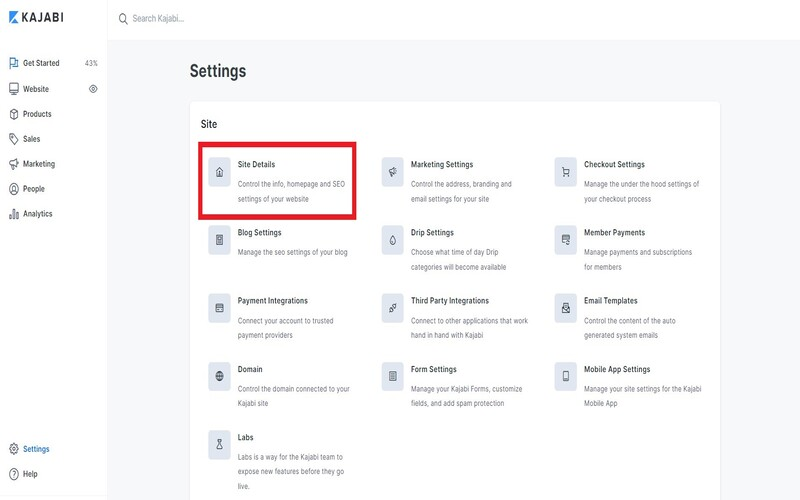Click the Kajabi logo
Screen dimensions: 800x500
point(36,17)
